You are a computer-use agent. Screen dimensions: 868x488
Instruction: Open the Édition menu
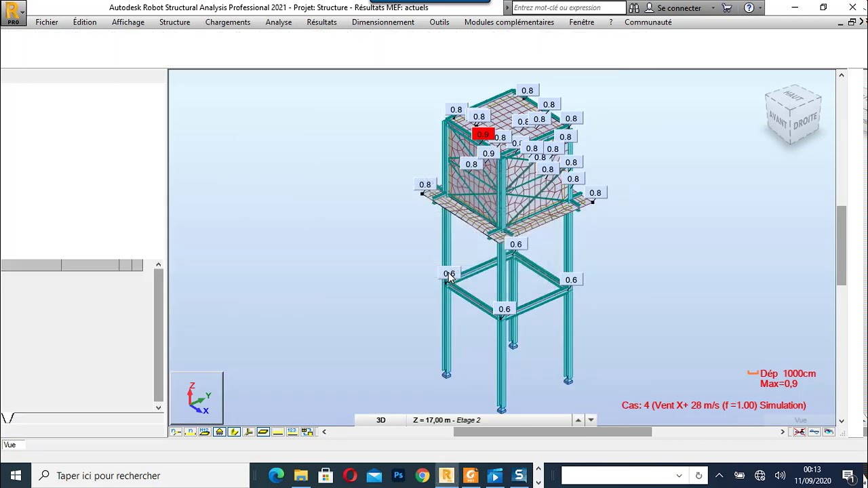[85, 22]
